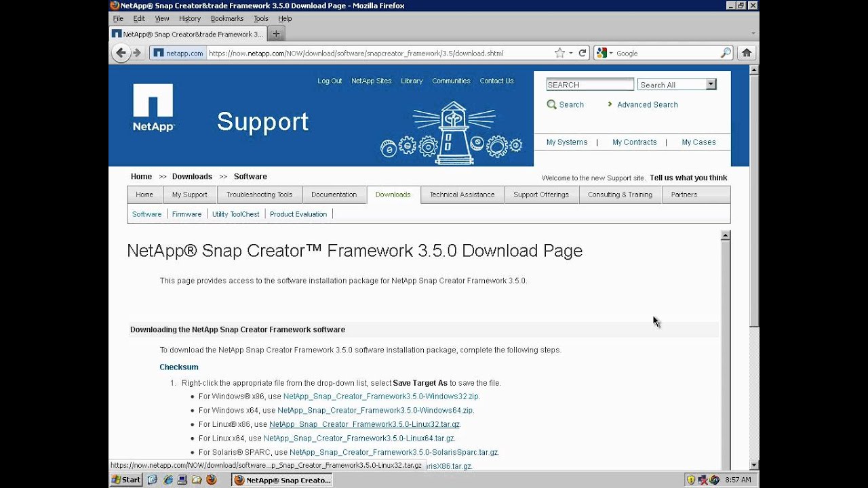Click the first quick launch icon beside Start
The width and height of the screenshot is (868, 488).
click(153, 480)
